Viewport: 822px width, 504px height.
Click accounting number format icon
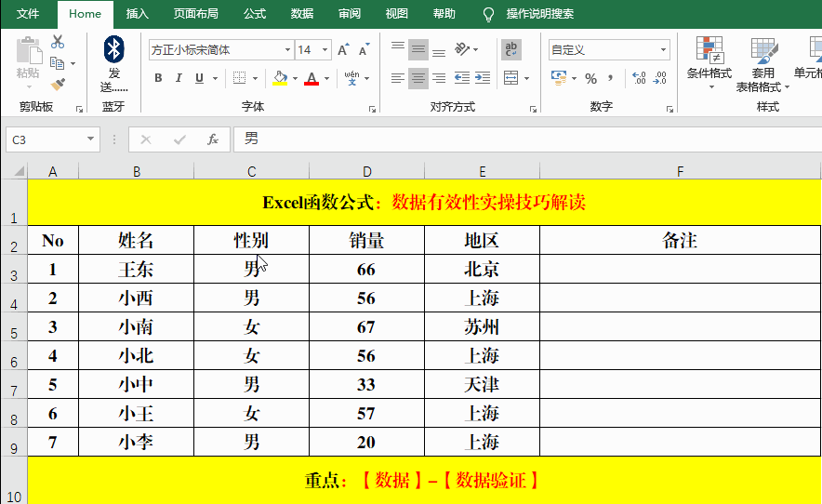[x=560, y=78]
